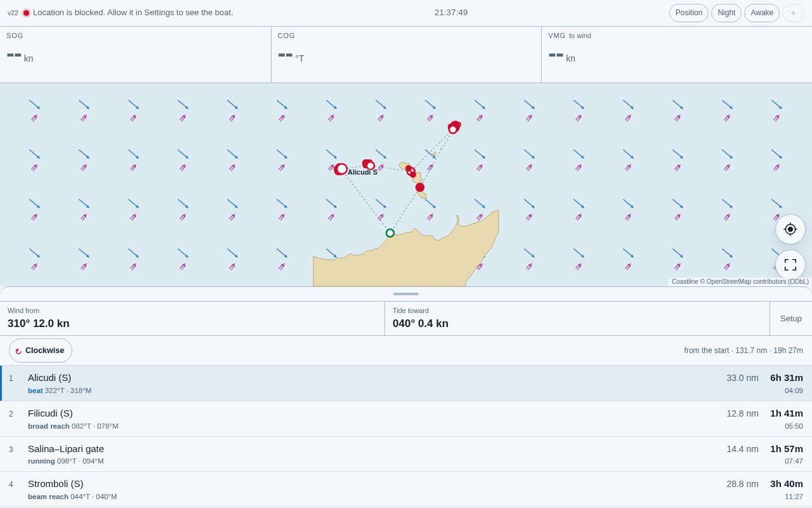Click the red location blocked indicator
This screenshot has height=508, width=812.
26,13
